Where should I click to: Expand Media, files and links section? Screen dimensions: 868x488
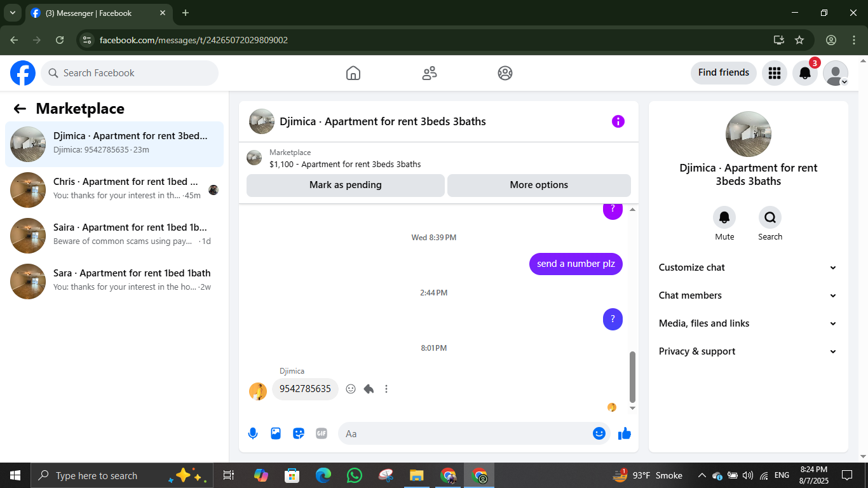click(x=748, y=323)
